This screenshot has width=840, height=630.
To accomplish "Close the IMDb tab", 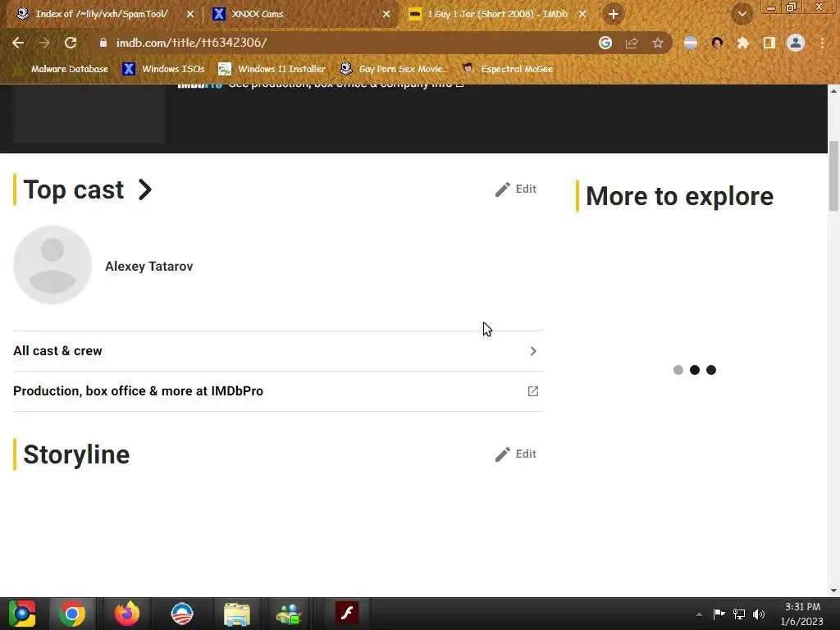I will pos(582,14).
